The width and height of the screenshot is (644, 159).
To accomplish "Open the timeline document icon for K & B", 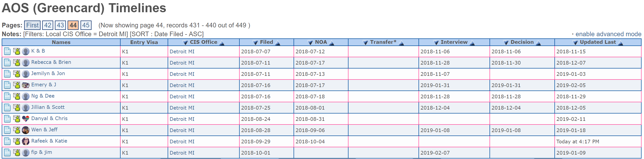I will [x=7, y=51].
